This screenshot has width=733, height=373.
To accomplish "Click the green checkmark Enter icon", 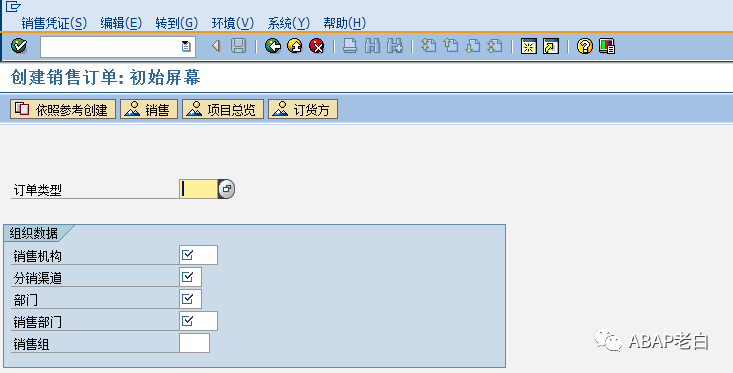I will [19, 46].
